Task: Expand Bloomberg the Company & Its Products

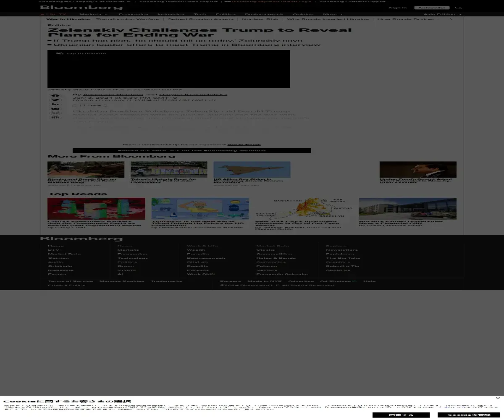Action: click(85, 1)
